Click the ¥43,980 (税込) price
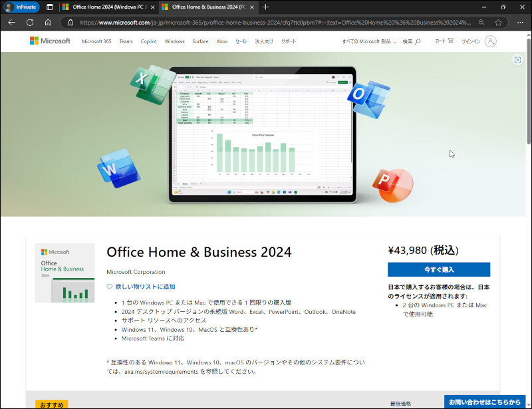This screenshot has width=532, height=409. pyautogui.click(x=423, y=251)
